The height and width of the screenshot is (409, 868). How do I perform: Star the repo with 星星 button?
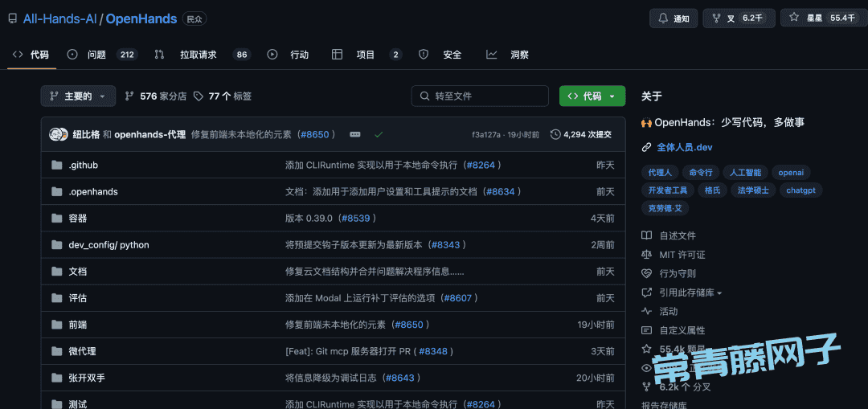(824, 18)
